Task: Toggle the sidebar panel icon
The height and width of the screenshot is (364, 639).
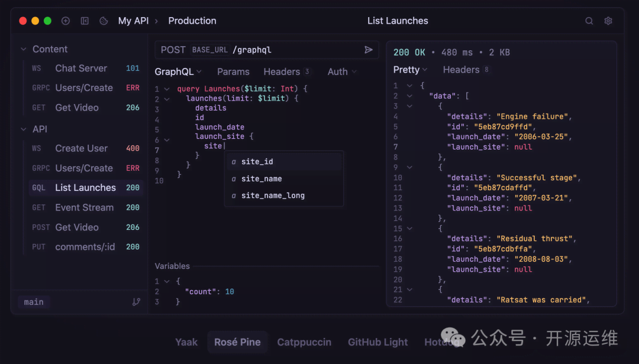Action: click(x=85, y=21)
